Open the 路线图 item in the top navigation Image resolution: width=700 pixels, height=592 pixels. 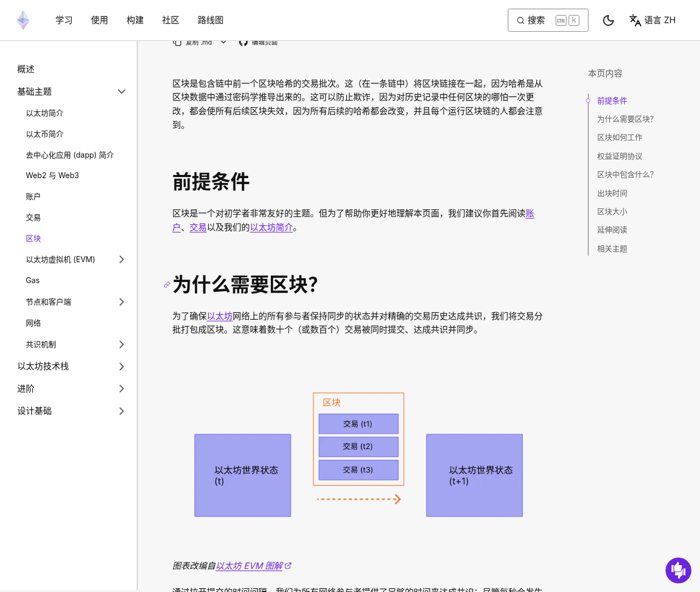coord(211,20)
